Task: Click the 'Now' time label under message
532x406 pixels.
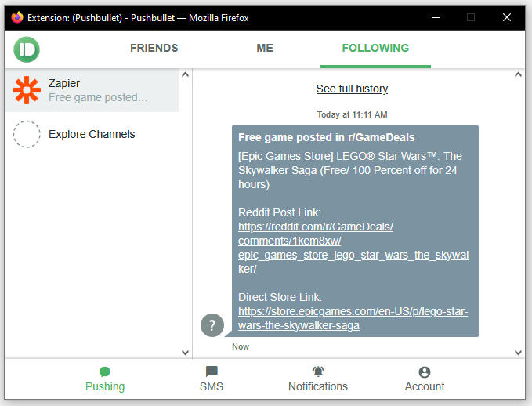Action: 241,346
